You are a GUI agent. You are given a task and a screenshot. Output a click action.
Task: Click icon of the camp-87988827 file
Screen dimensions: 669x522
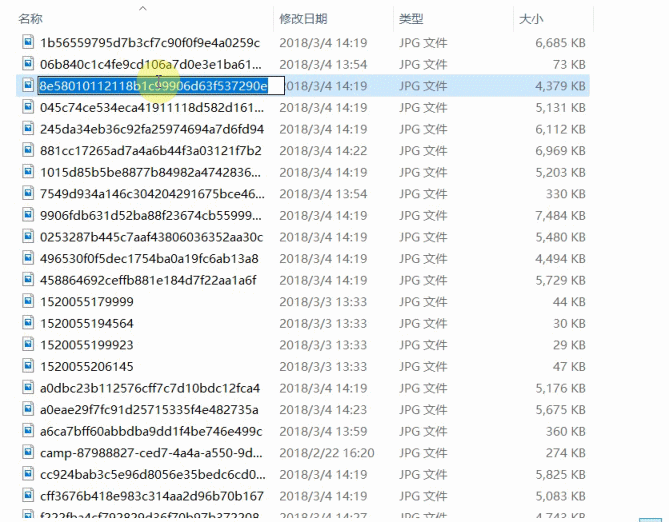(x=28, y=452)
